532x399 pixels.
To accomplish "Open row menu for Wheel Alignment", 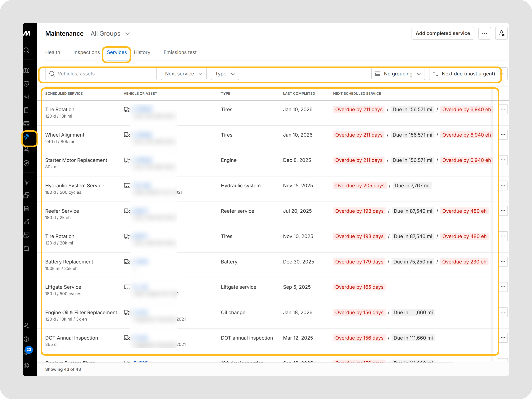I will tap(503, 135).
